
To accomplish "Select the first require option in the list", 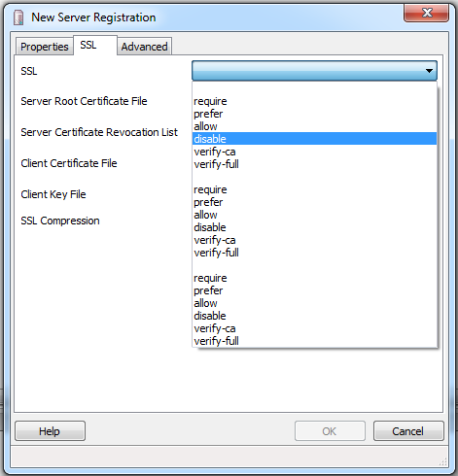I will 314,101.
